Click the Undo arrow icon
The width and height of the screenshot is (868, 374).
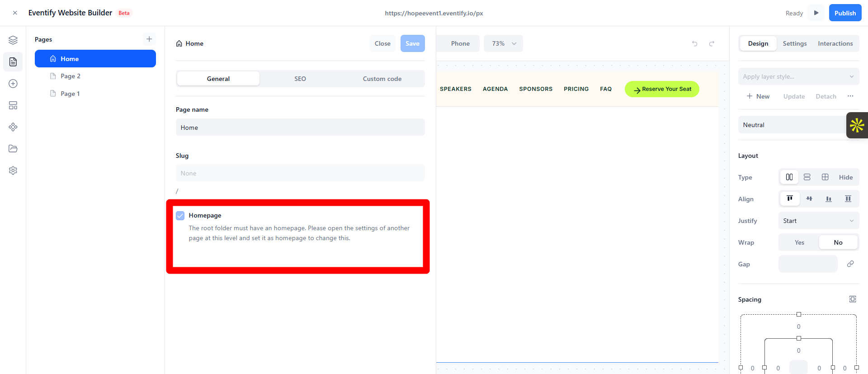(x=695, y=43)
